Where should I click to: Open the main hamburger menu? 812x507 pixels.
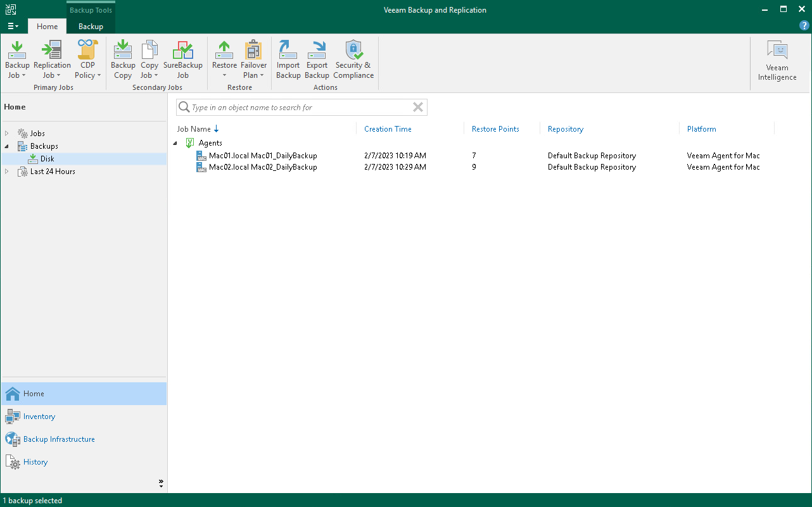coord(13,27)
